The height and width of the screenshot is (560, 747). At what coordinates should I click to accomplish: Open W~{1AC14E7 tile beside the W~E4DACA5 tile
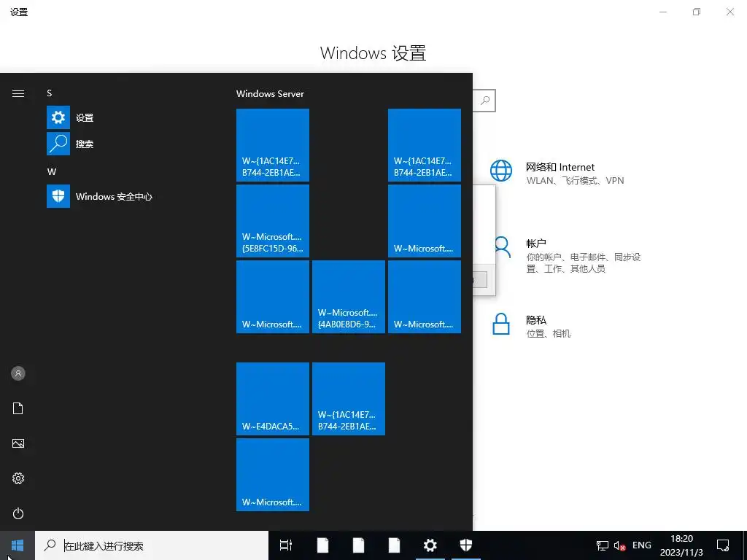(348, 399)
